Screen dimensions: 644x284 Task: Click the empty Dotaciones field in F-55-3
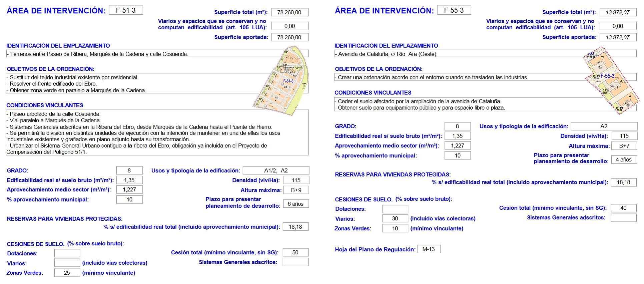pos(395,209)
